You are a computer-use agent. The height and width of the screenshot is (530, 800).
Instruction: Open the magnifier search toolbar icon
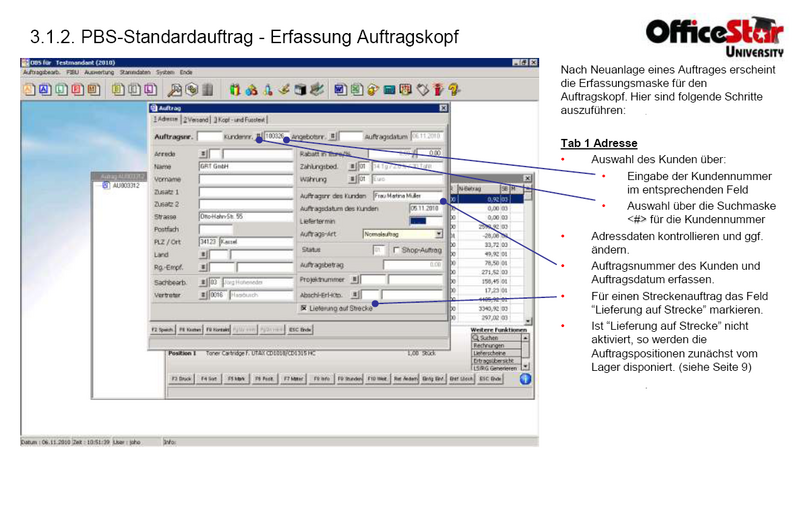click(x=174, y=90)
